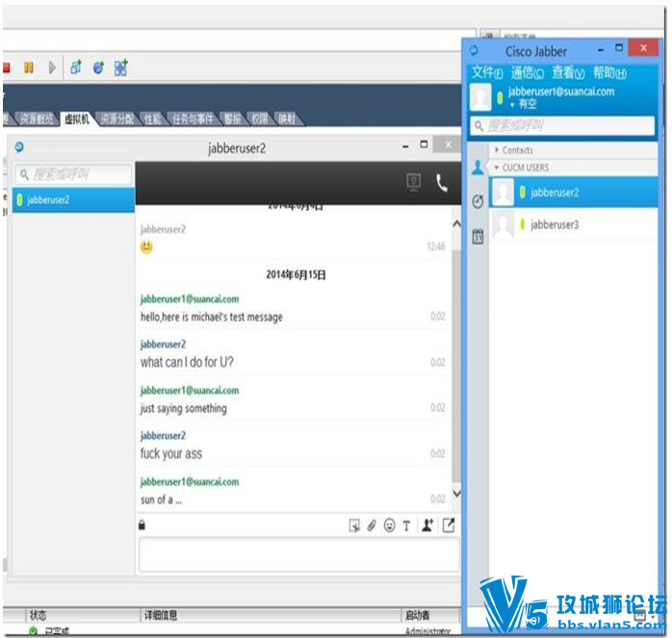Click the screen capture icon in chat toolbar

[354, 525]
